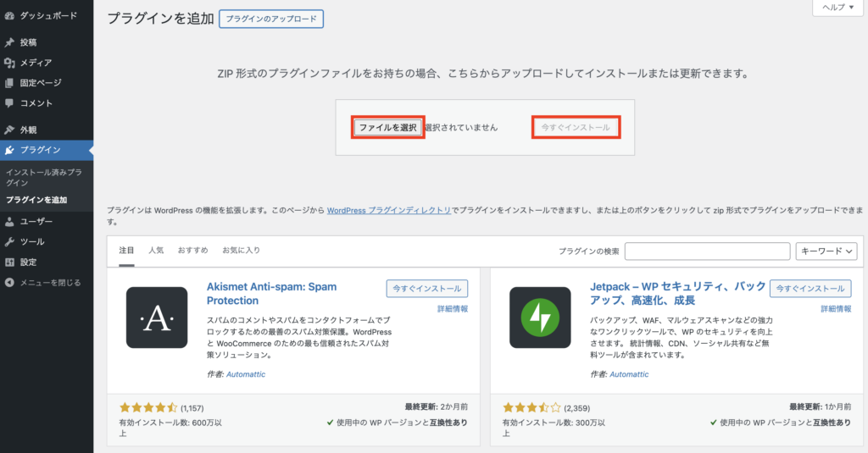Open the Settings icon in the sidebar
868x453 pixels.
pos(9,262)
